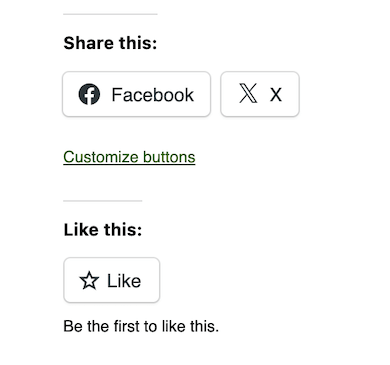Viewport: 390px width, 365px height.
Task: Click the divider line above Like this
Action: [x=103, y=201]
